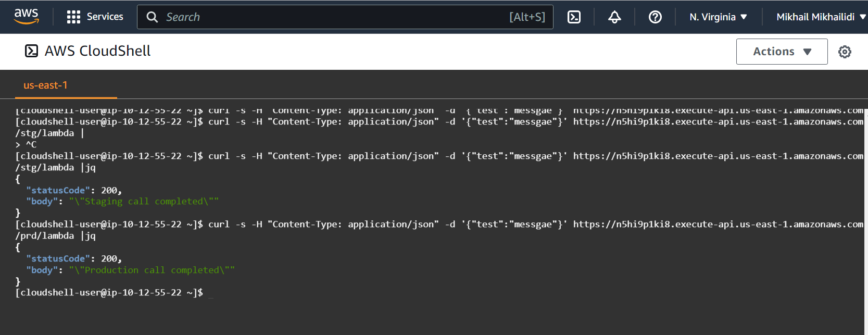Viewport: 868px width, 335px height.
Task: Click the magnifier icon in search bar
Action: point(152,17)
